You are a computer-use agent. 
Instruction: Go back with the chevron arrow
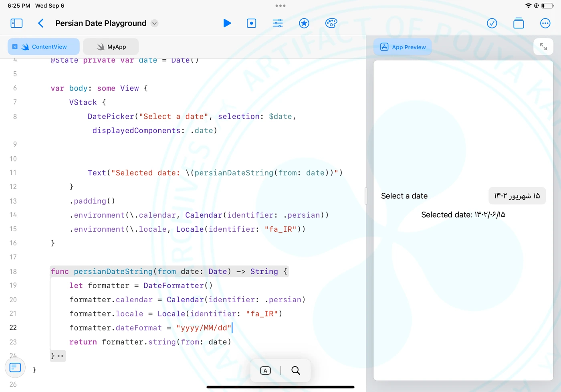(41, 23)
